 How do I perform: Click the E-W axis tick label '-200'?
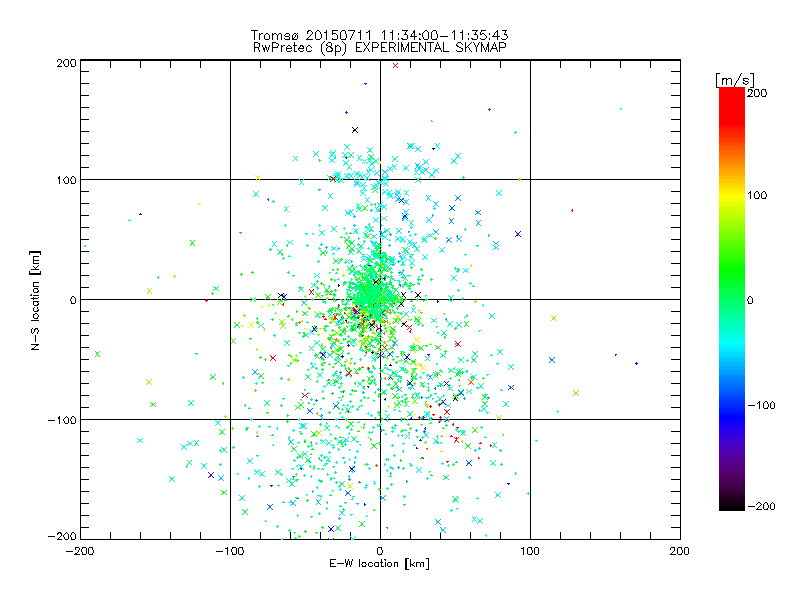pos(80,551)
